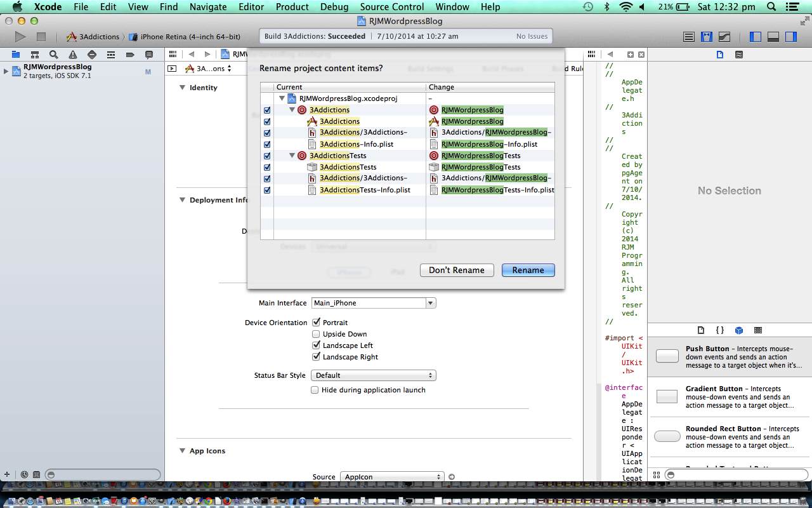The height and width of the screenshot is (508, 812).
Task: Open the Test navigator diamond icon
Action: [92, 55]
